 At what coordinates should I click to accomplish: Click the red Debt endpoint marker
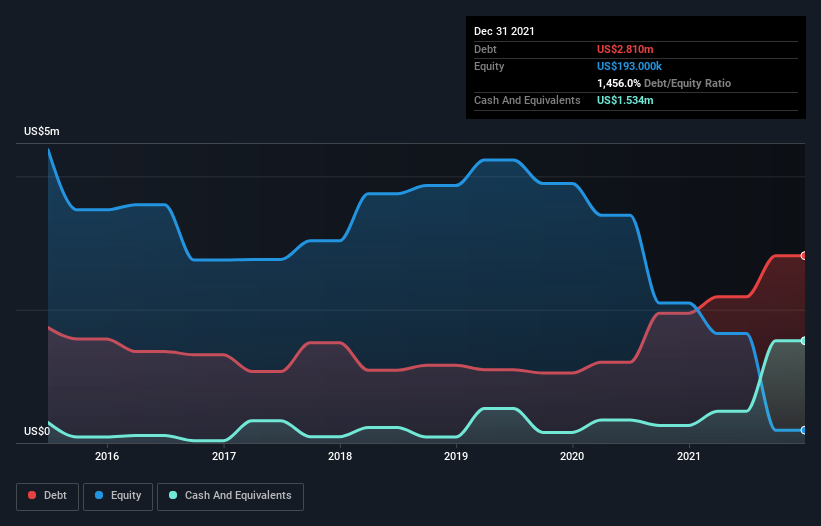(x=804, y=256)
